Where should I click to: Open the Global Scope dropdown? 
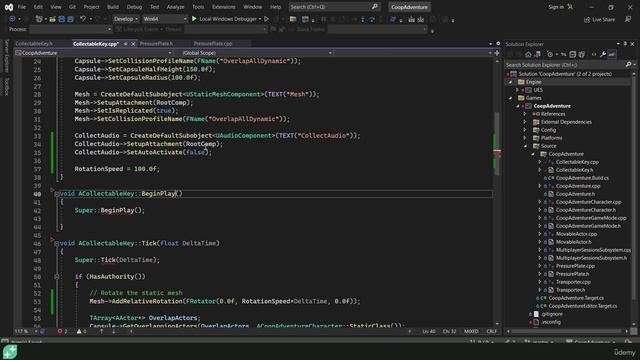click(x=257, y=53)
